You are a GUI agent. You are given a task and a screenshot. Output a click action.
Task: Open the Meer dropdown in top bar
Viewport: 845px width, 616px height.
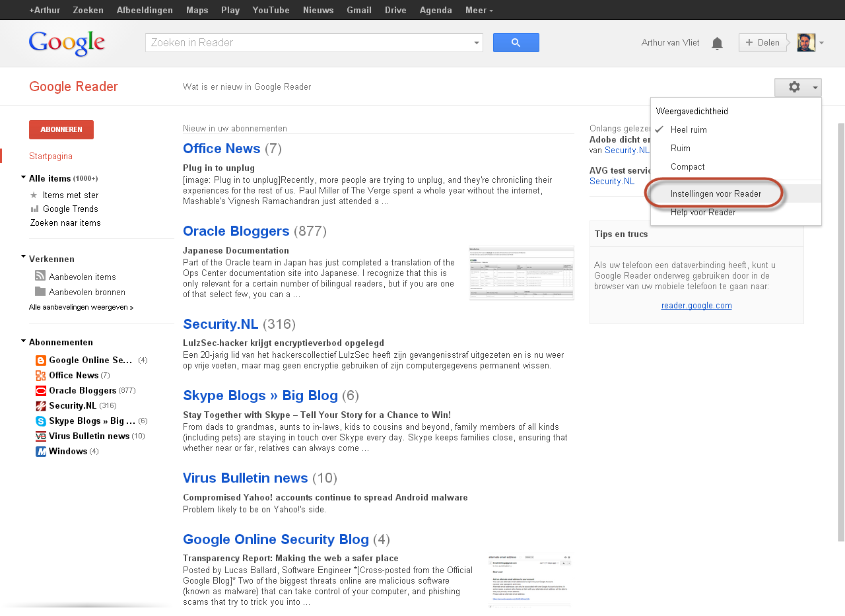pos(479,10)
